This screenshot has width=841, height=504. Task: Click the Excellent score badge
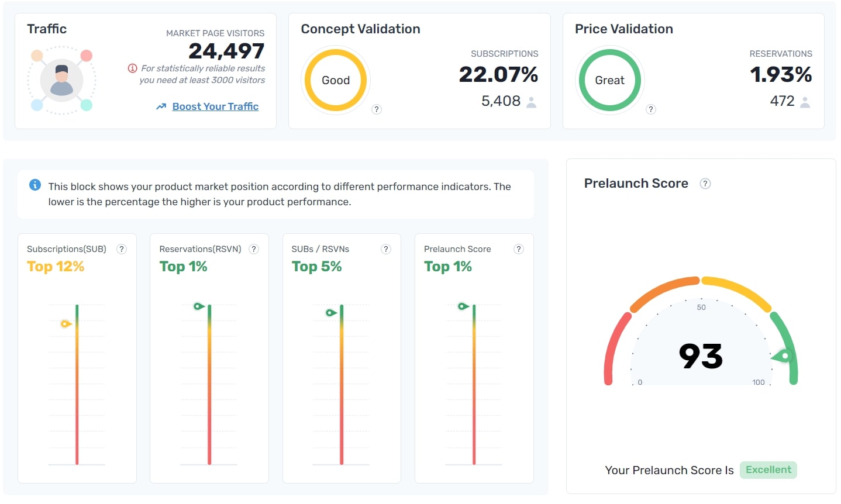point(768,470)
